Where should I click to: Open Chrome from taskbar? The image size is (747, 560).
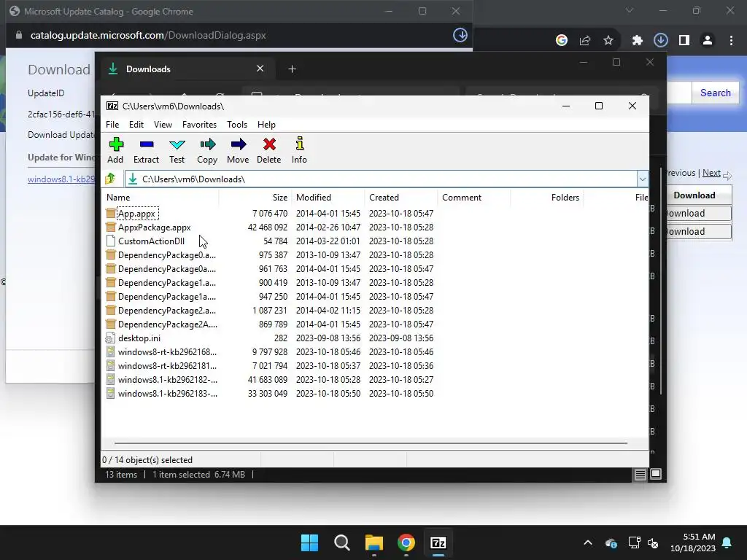coord(406,542)
